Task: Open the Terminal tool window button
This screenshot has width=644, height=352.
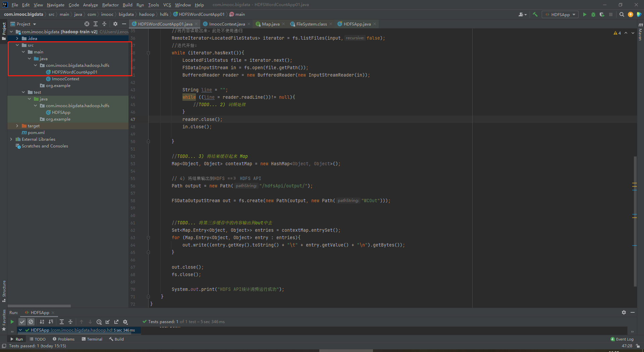Action: (92, 339)
